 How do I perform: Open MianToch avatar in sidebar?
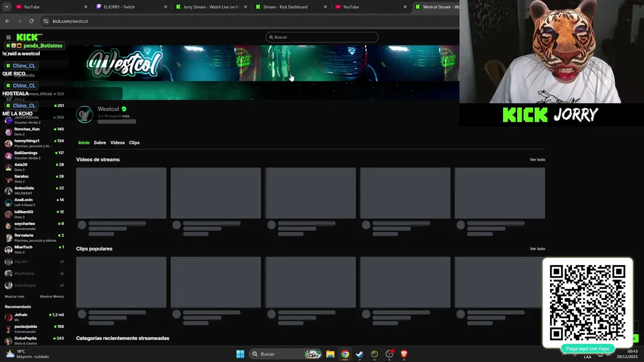point(9,249)
